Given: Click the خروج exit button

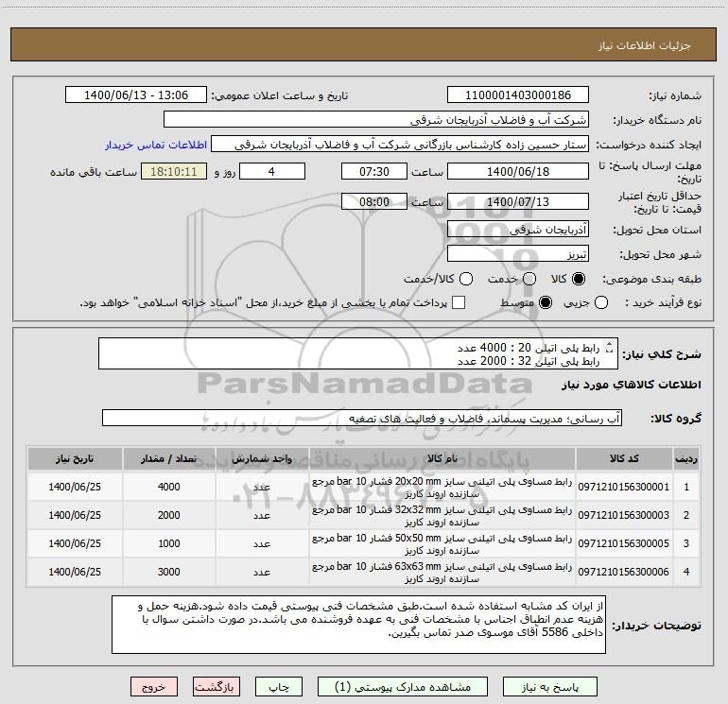Looking at the screenshot, I should (154, 687).
